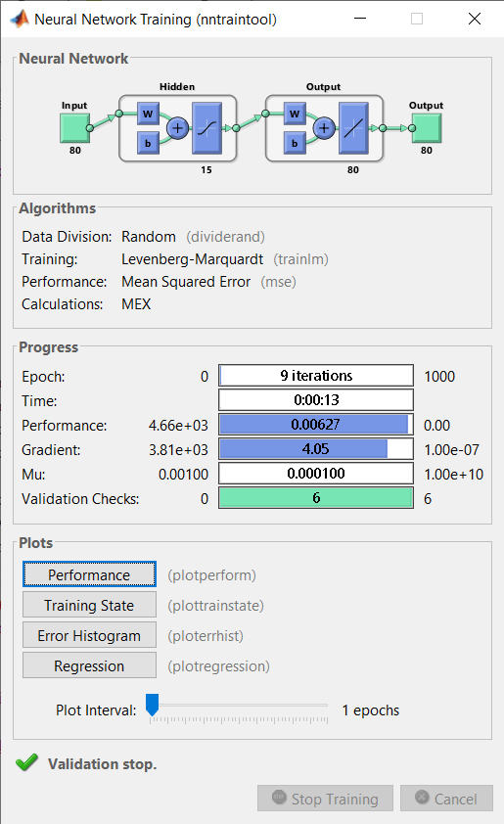Click the (trainlm) function text
The image size is (504, 824).
(x=300, y=259)
